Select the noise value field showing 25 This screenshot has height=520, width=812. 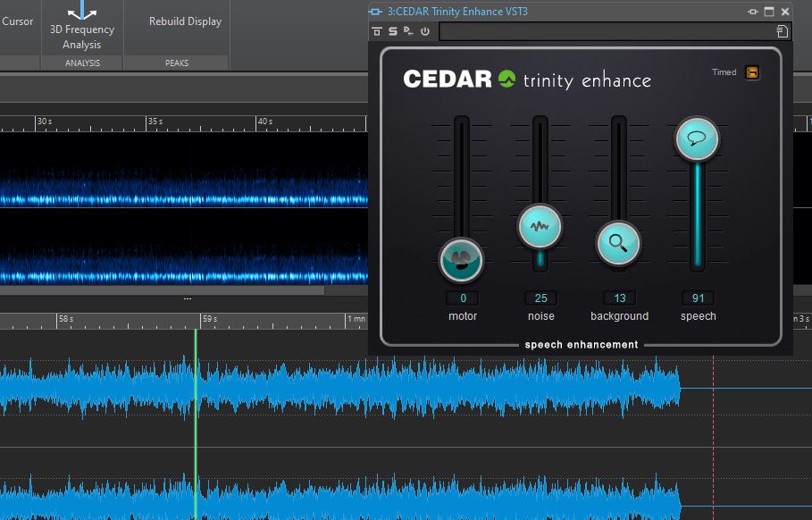click(x=540, y=298)
